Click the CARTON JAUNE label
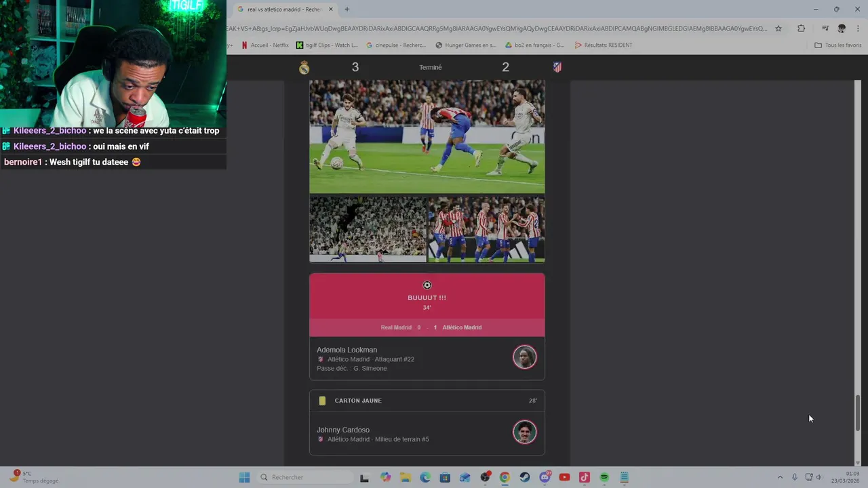 358,401
